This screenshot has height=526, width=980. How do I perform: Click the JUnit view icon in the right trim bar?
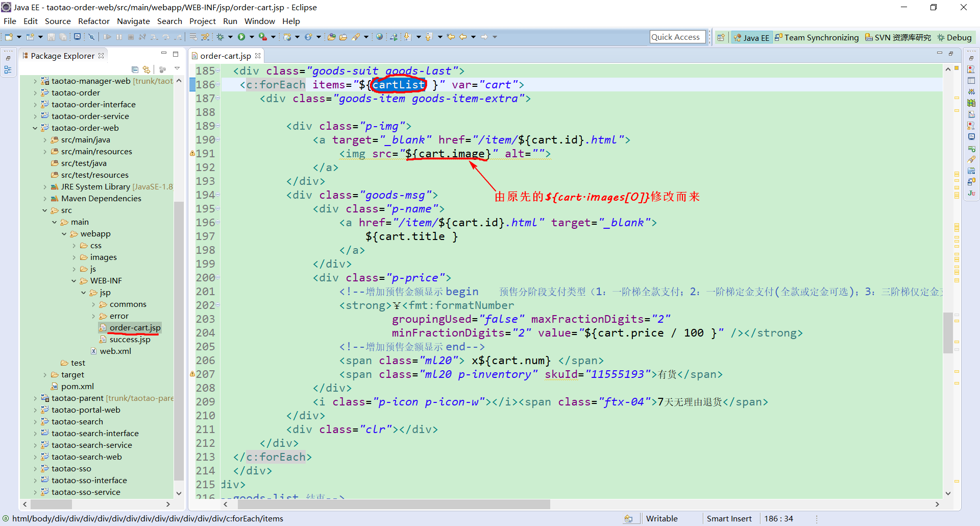(971, 193)
